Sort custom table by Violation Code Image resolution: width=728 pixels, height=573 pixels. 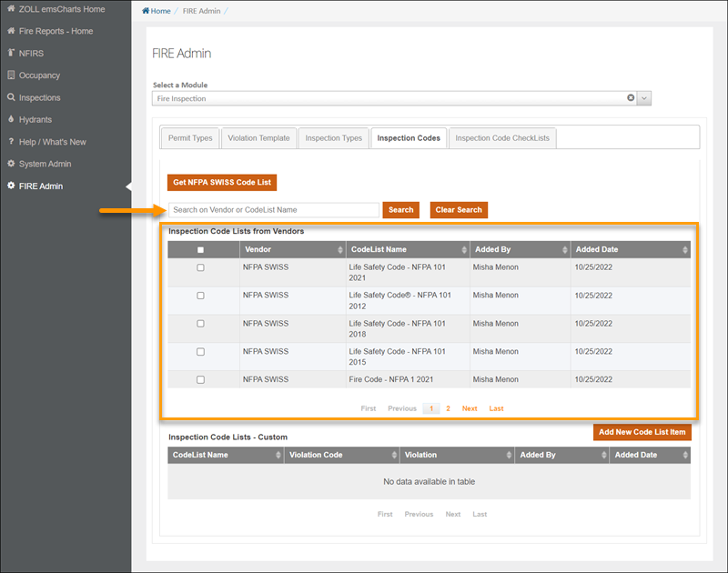[x=394, y=455]
